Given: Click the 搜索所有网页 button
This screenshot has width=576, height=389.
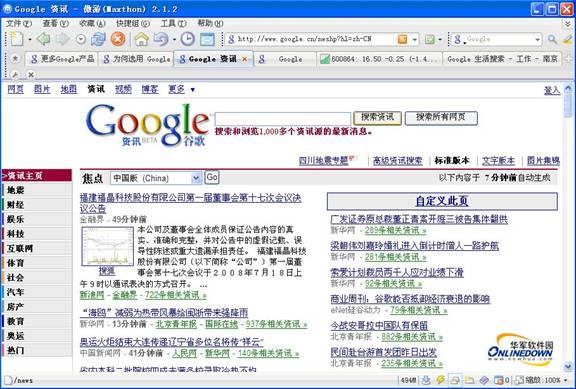Looking at the screenshot, I should point(441,118).
